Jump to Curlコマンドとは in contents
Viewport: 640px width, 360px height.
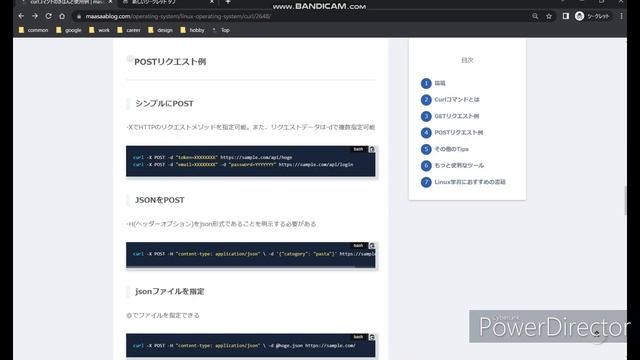(450, 100)
